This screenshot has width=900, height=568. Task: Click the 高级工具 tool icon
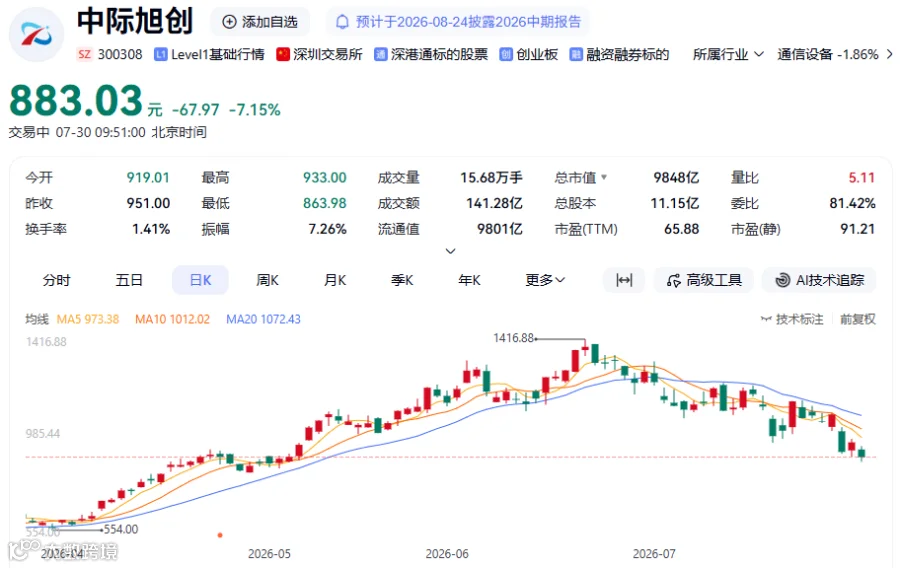[674, 281]
